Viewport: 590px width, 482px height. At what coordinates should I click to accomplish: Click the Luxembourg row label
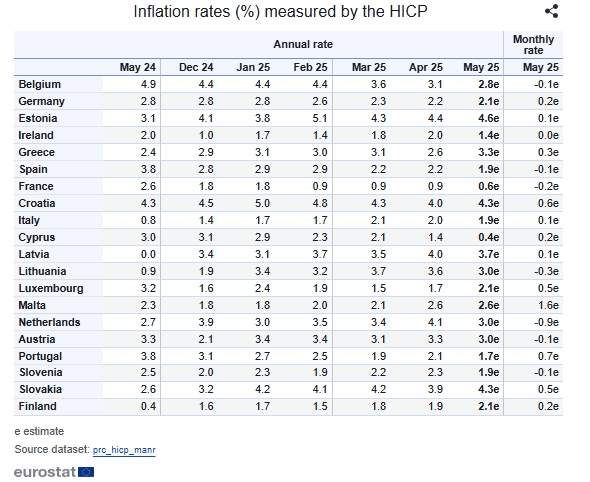(x=51, y=288)
